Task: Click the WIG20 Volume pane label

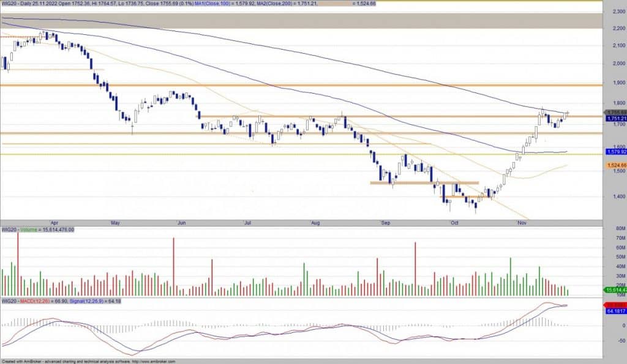Action: click(37, 229)
